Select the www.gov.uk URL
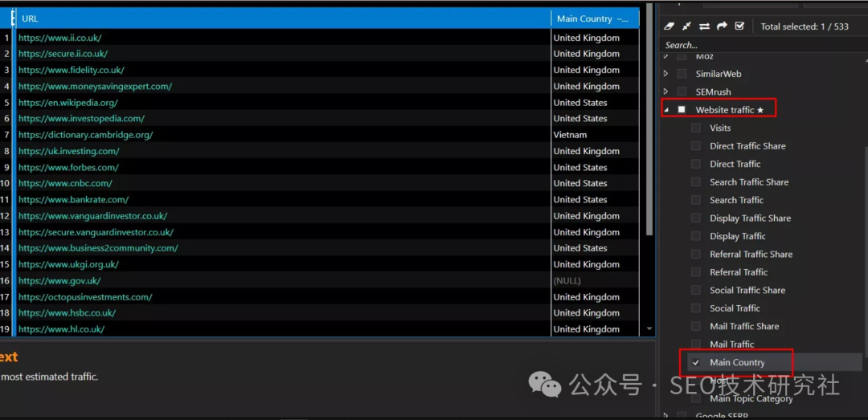 tap(59, 280)
